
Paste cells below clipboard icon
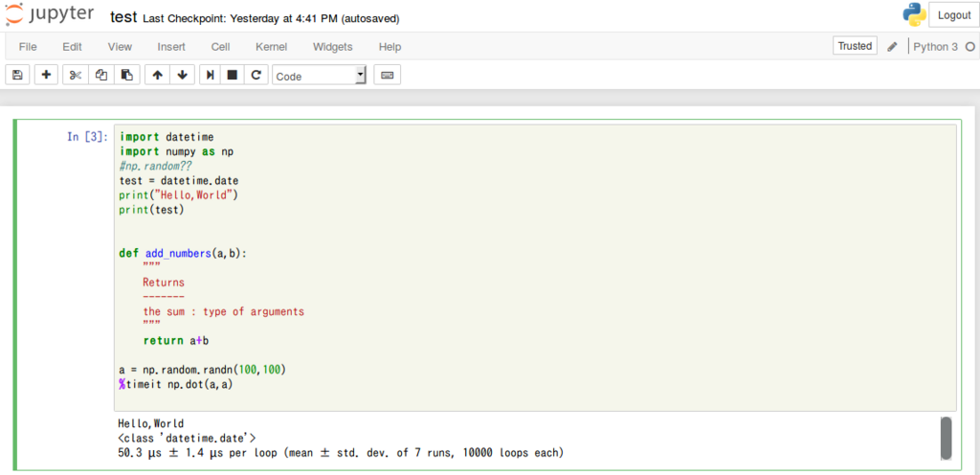click(x=127, y=75)
